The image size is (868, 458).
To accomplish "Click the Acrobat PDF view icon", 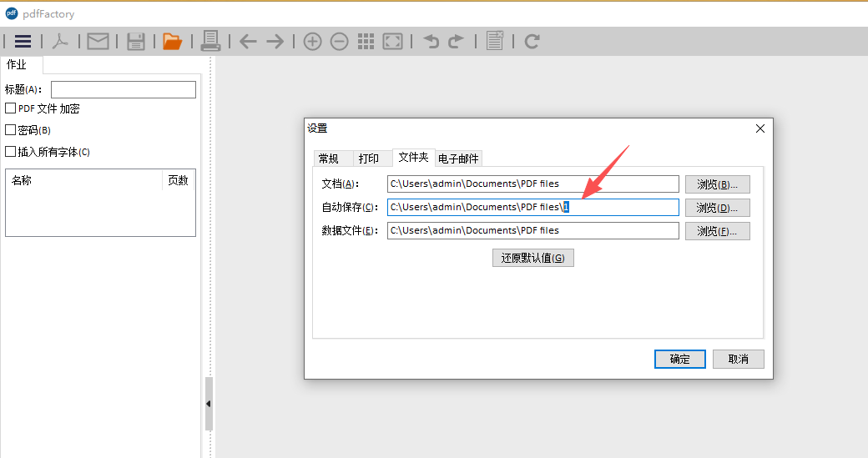I will point(60,41).
